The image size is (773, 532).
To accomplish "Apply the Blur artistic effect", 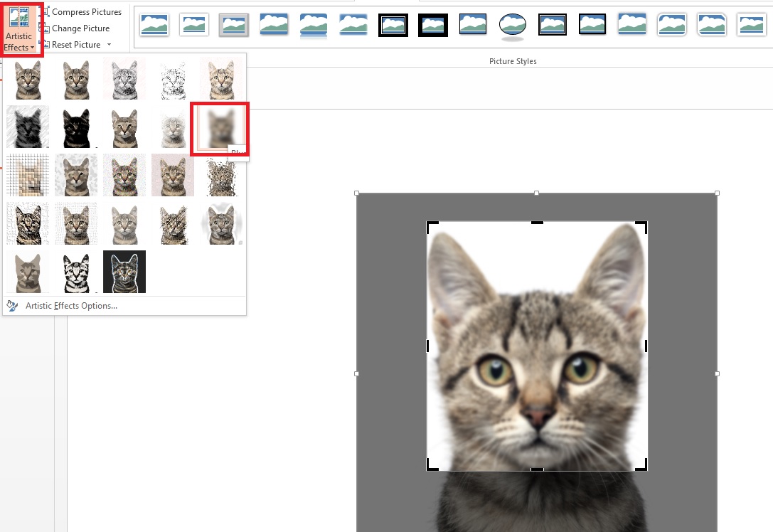I will pyautogui.click(x=220, y=128).
